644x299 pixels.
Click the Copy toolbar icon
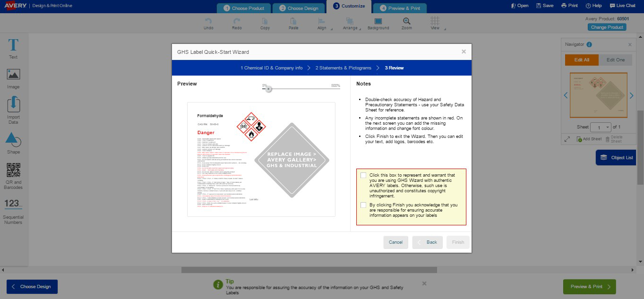point(265,24)
